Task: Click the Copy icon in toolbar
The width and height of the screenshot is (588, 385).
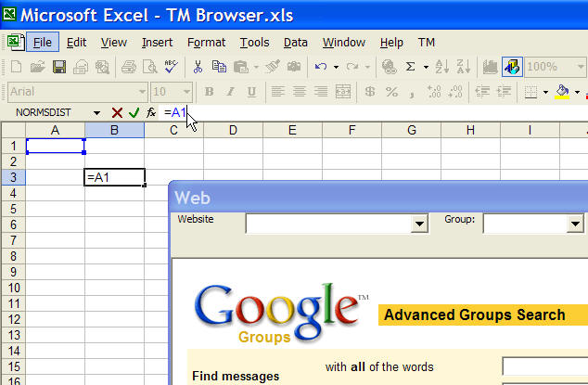Action: pos(219,67)
